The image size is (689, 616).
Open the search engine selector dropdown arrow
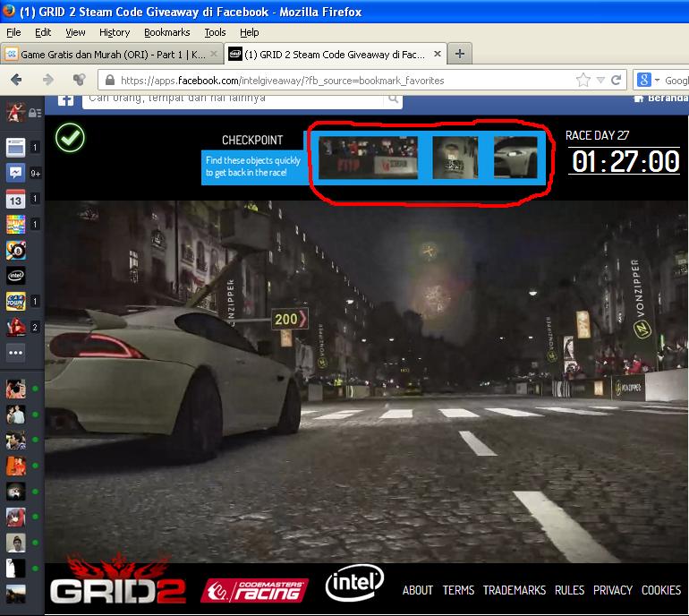click(x=658, y=81)
